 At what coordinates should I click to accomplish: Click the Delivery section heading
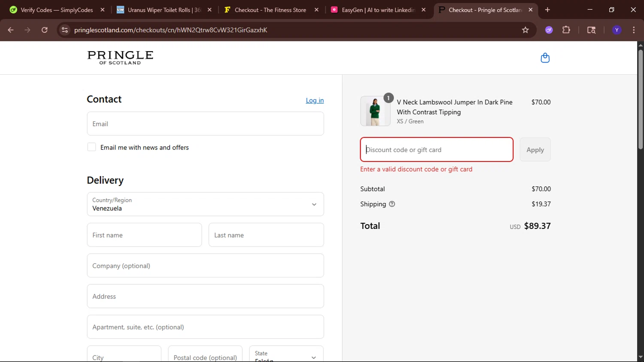coord(105,180)
